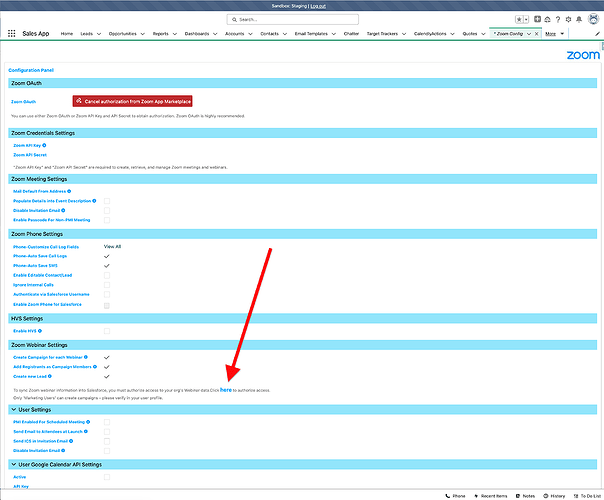Click the global actions plus icon
The width and height of the screenshot is (604, 500).
[x=537, y=19]
